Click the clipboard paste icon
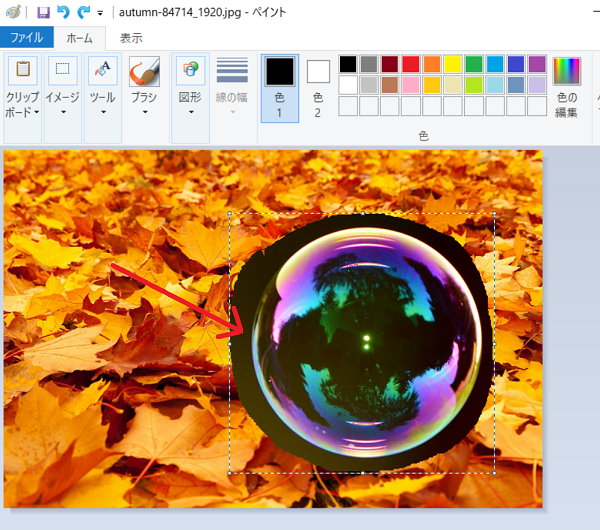Screen dimensions: 600x530 23,70
